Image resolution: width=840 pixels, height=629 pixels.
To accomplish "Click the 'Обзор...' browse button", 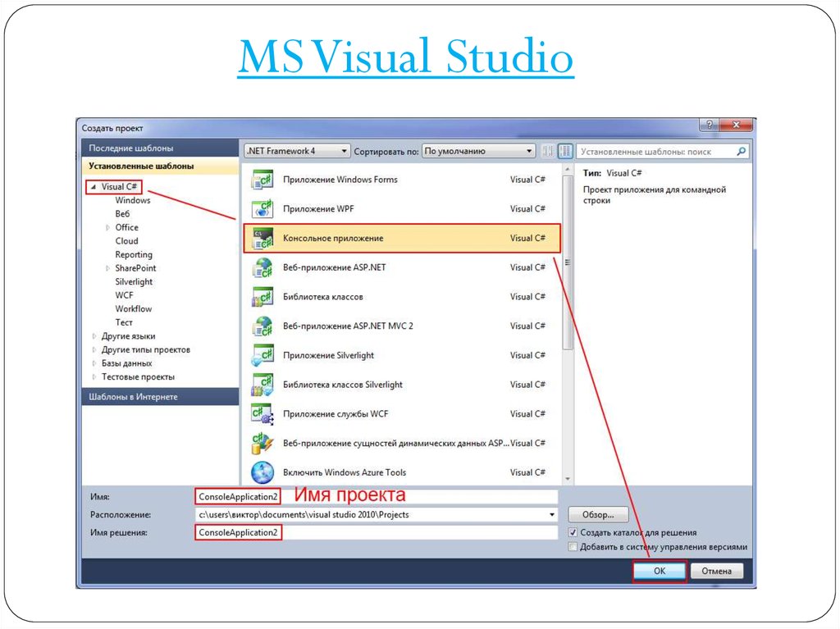I will 598,515.
